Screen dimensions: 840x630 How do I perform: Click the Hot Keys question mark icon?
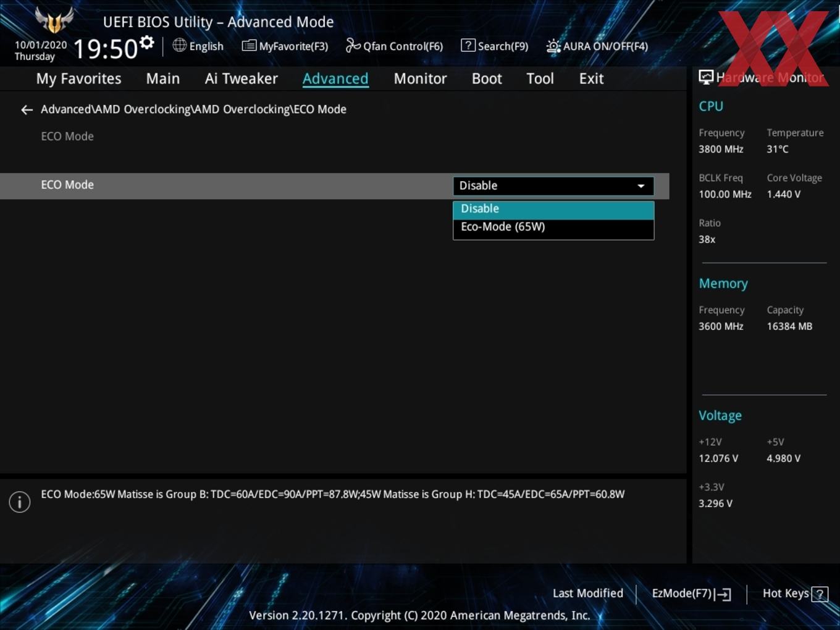click(820, 594)
